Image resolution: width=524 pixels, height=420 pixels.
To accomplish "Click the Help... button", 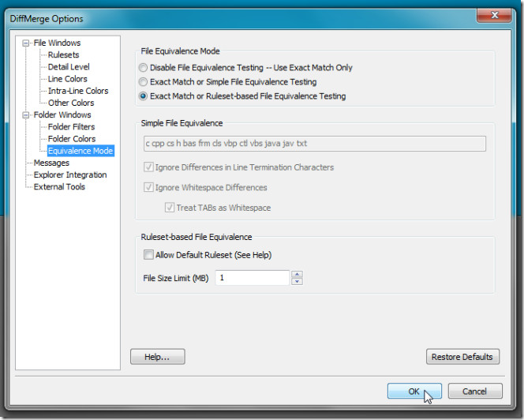I will click(157, 357).
